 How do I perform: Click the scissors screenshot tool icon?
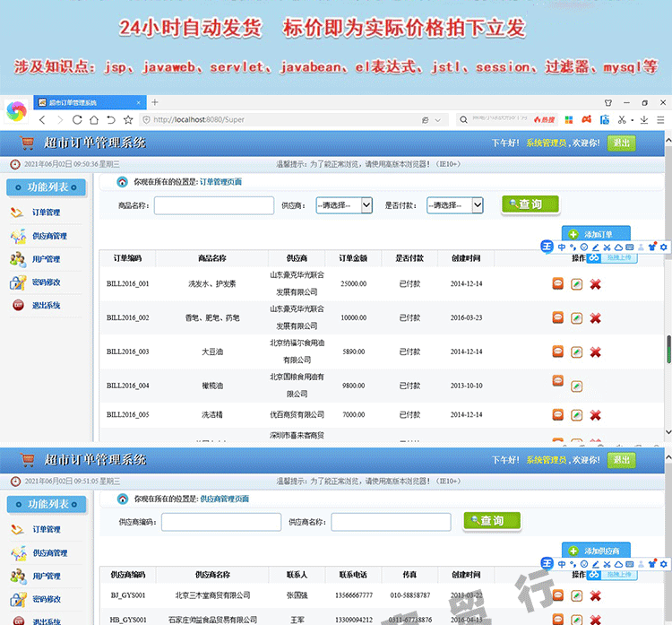(x=622, y=119)
